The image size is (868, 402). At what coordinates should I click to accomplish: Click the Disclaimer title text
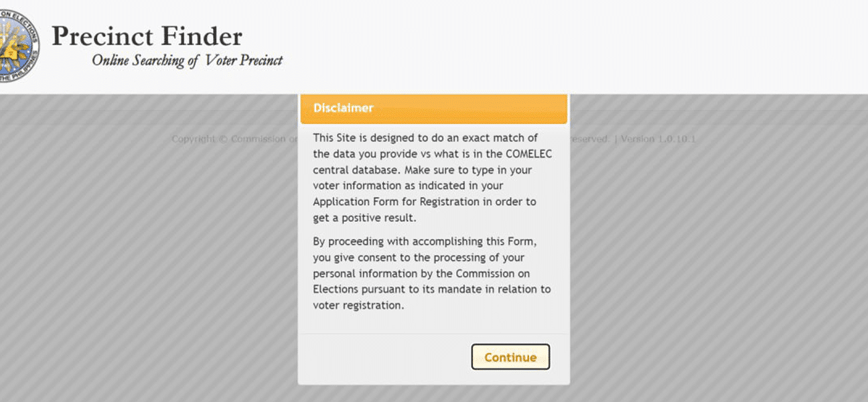pyautogui.click(x=343, y=108)
